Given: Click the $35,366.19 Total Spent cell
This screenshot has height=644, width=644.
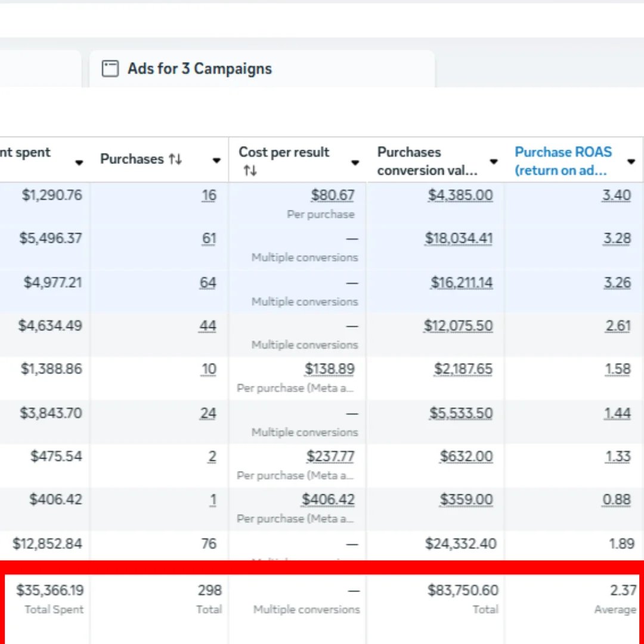Looking at the screenshot, I should [x=50, y=591].
